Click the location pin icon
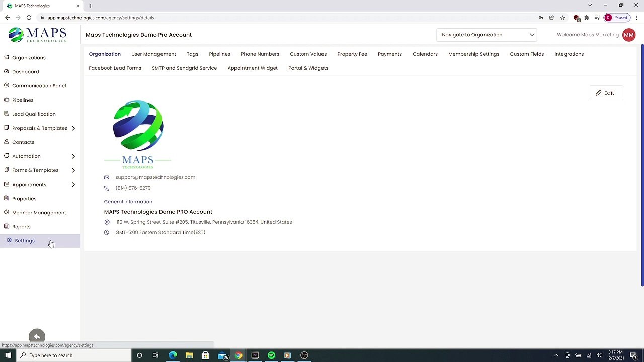 tap(107, 222)
